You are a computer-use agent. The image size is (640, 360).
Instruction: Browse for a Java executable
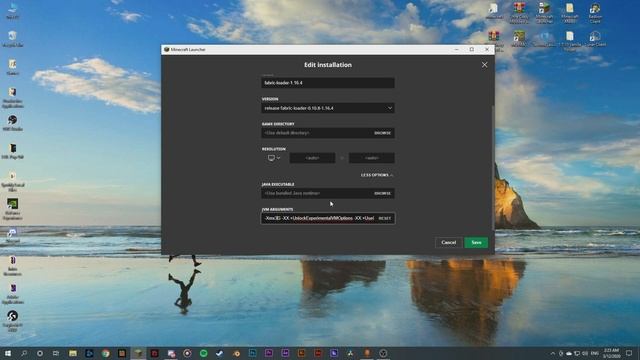382,193
